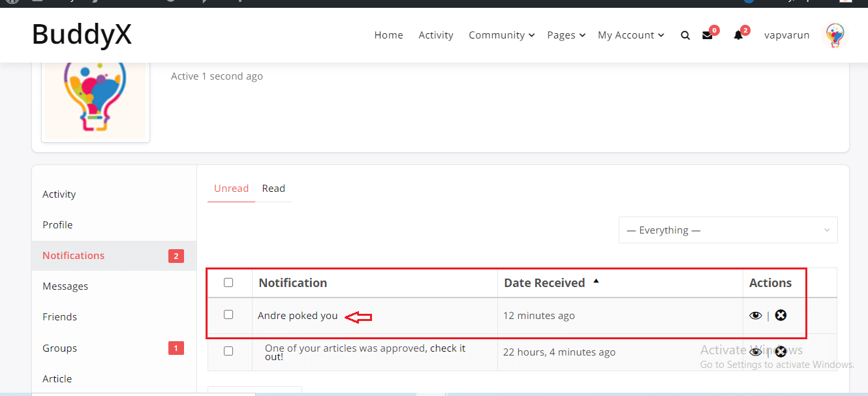Click the user avatar icon beside vapvarun
The height and width of the screenshot is (396, 868).
click(x=835, y=35)
